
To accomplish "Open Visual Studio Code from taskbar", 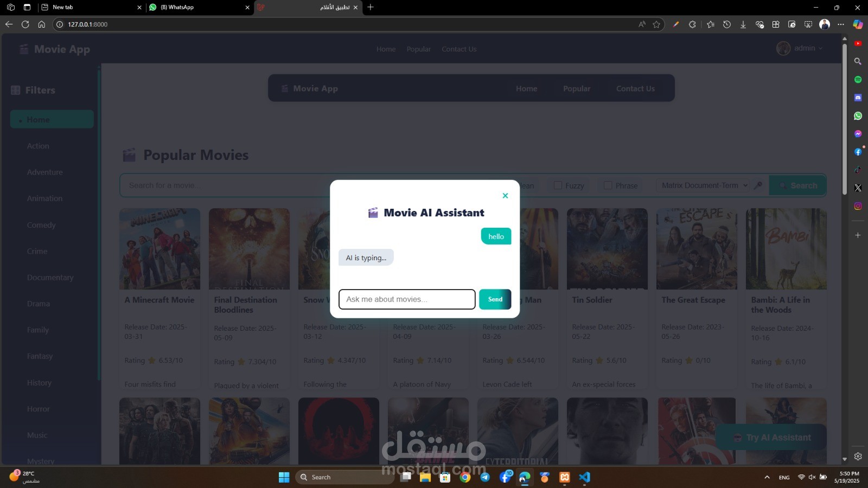I will tap(584, 477).
